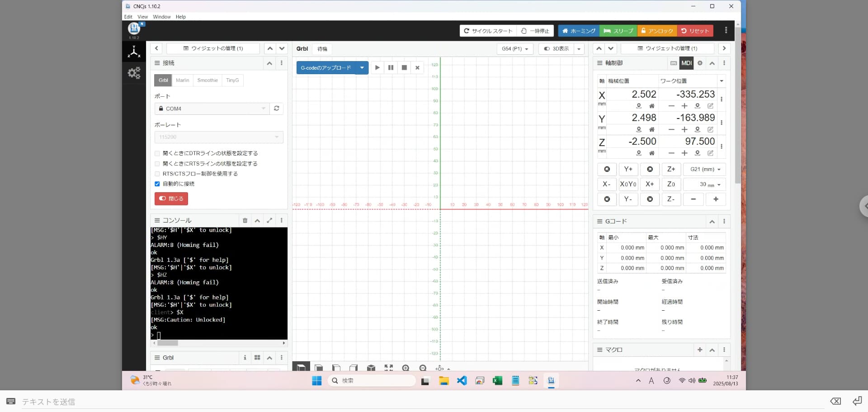Open the G54 (P1) coordinate dropdown
The image size is (868, 412).
pyautogui.click(x=515, y=49)
